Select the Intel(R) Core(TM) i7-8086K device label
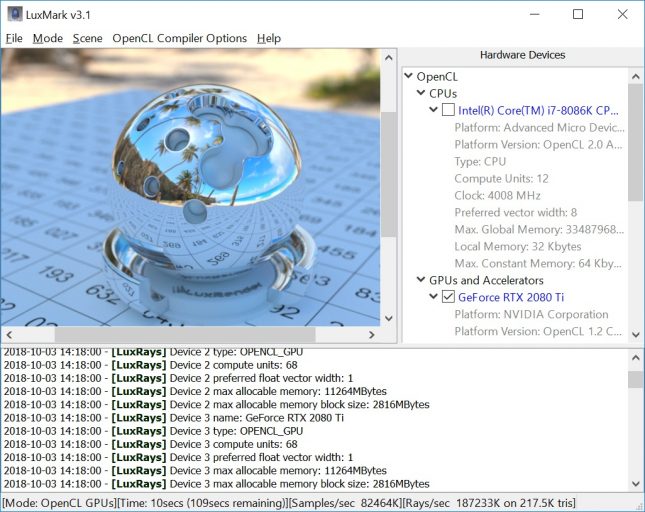 point(538,110)
